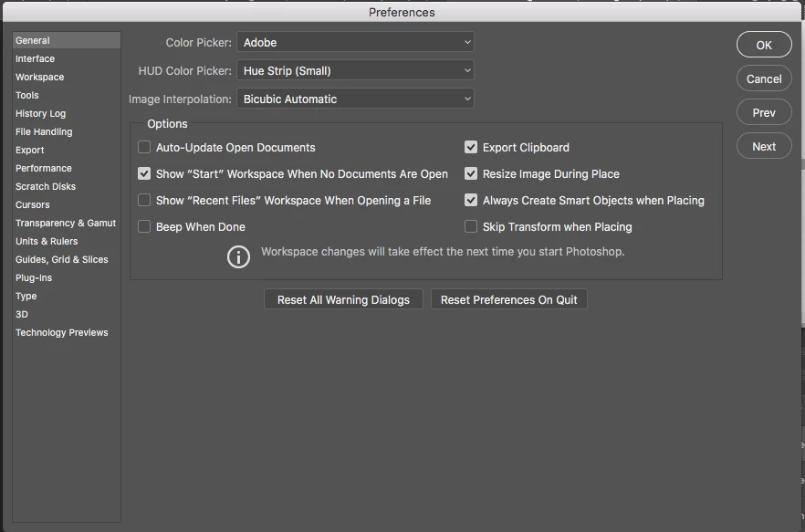Uncheck Export Clipboard option
The image size is (805, 532).
pyautogui.click(x=471, y=148)
